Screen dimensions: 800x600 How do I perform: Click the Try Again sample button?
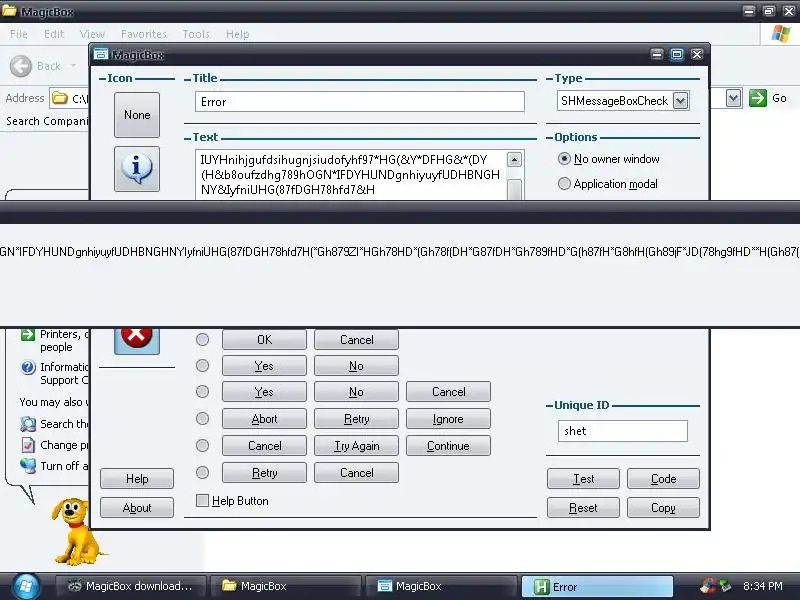[x=357, y=446]
